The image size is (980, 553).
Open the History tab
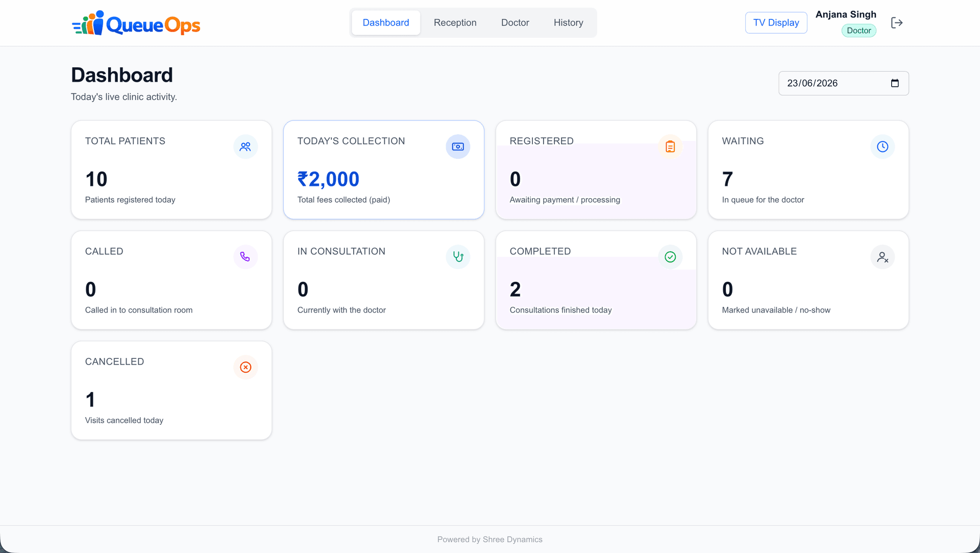568,22
